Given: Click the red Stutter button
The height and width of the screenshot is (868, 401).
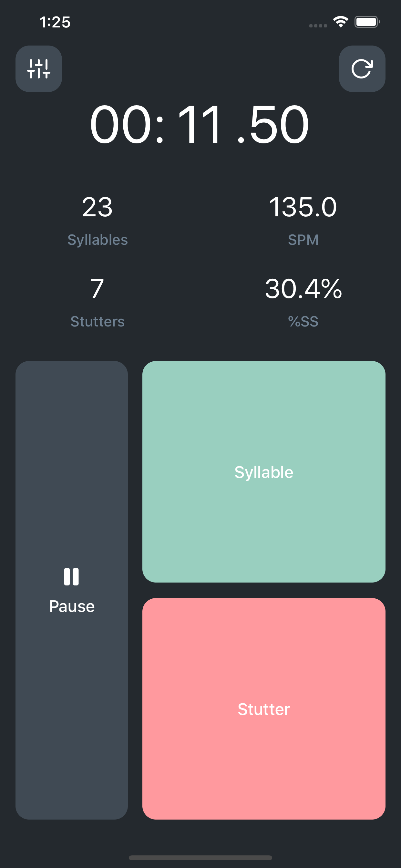Looking at the screenshot, I should (x=263, y=709).
